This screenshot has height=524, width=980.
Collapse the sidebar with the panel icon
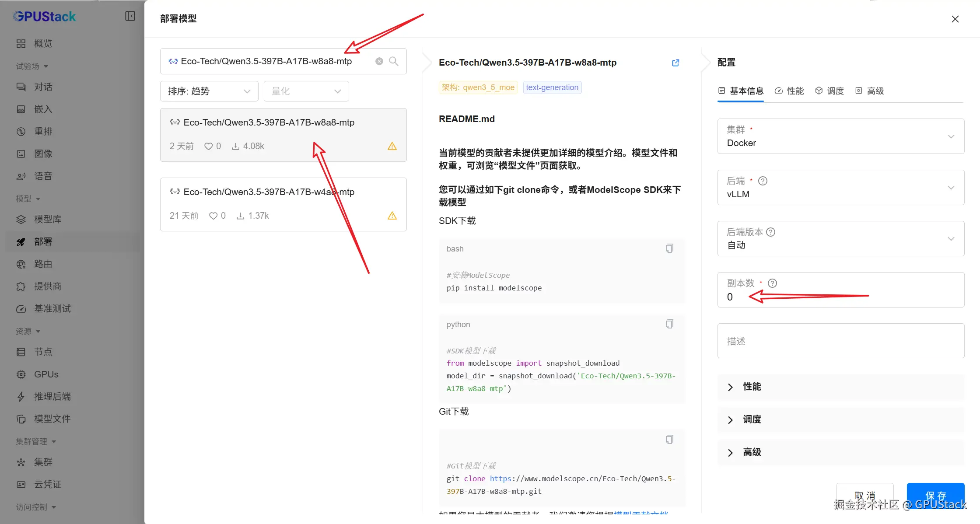coord(130,16)
